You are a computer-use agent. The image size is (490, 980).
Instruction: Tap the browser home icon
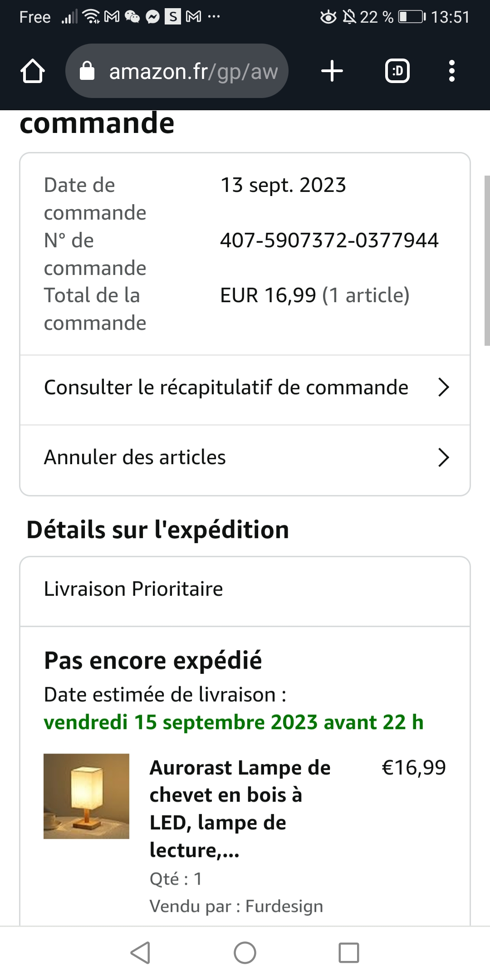[33, 71]
